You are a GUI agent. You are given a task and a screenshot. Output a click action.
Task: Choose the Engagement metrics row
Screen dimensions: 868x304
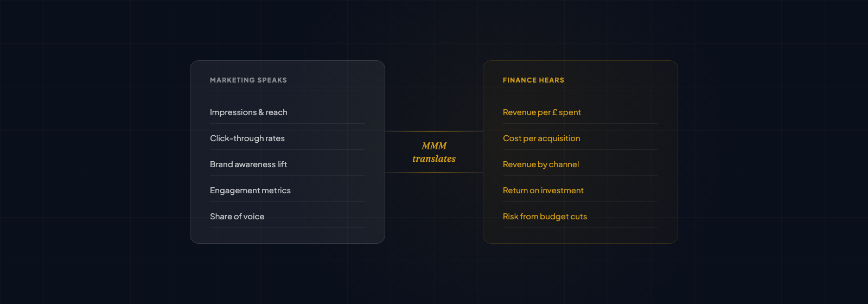250,191
